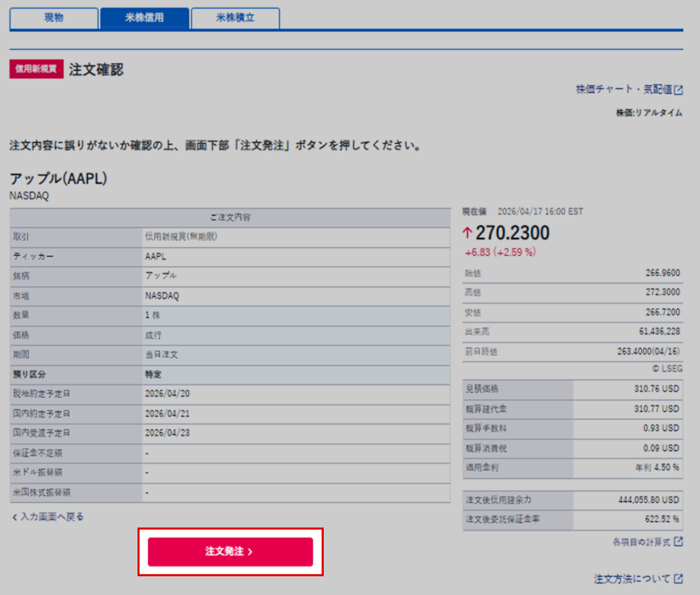Click the 始値 value 266.9600
Screen dimensions: 700x595
(662, 272)
